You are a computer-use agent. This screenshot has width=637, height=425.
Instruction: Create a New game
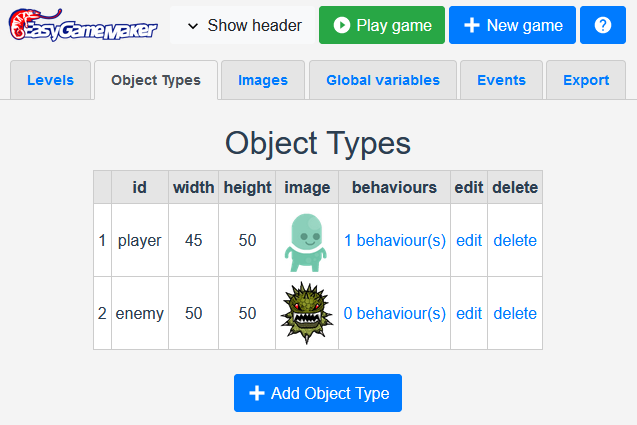click(x=512, y=25)
